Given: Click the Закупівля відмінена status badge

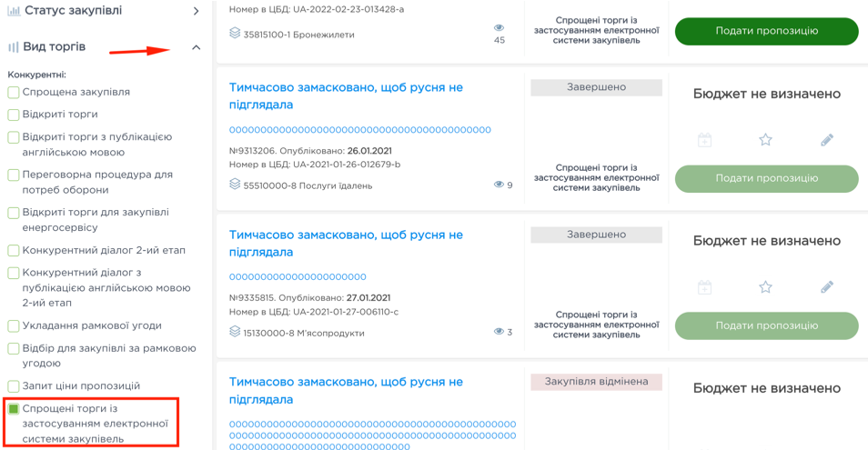Looking at the screenshot, I should [x=596, y=382].
